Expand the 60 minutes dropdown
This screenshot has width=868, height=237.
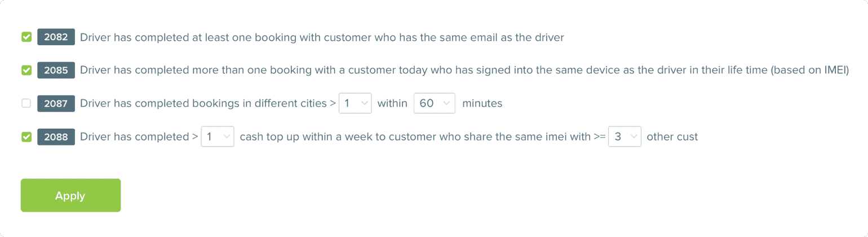(434, 103)
